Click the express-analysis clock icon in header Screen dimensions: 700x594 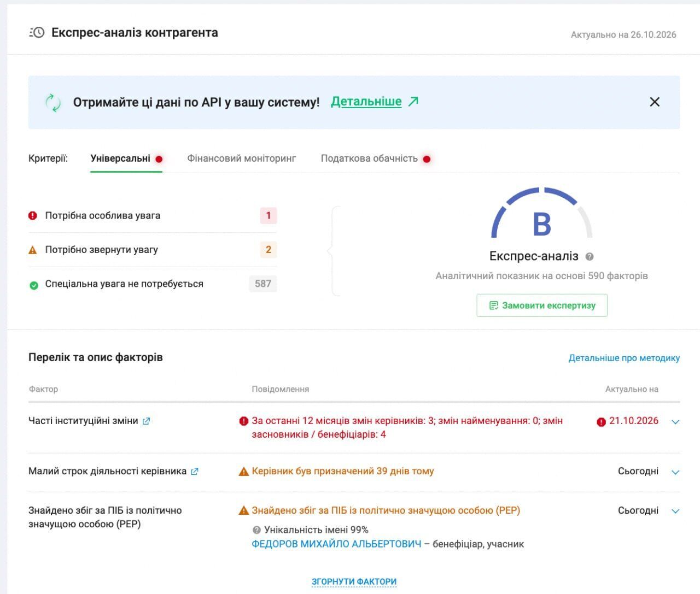point(37,33)
